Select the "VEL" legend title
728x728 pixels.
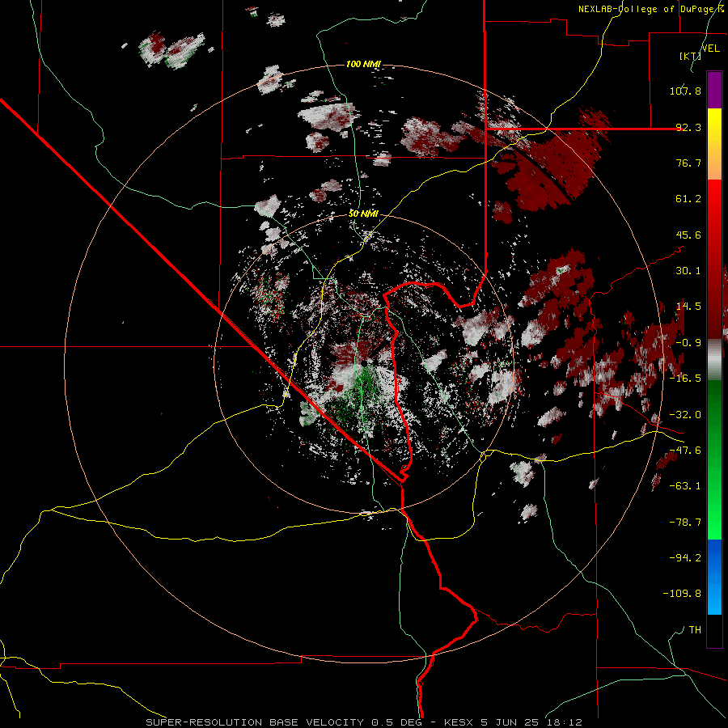coord(711,49)
